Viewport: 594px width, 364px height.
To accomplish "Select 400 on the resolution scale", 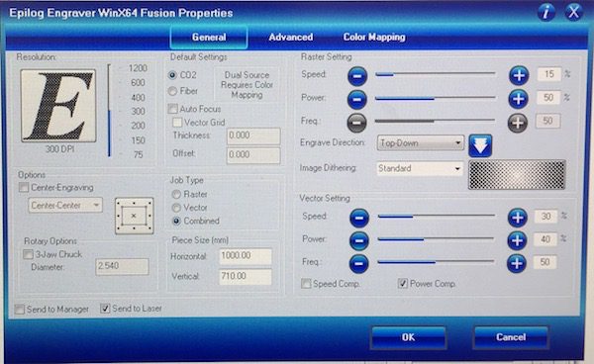I will [138, 98].
